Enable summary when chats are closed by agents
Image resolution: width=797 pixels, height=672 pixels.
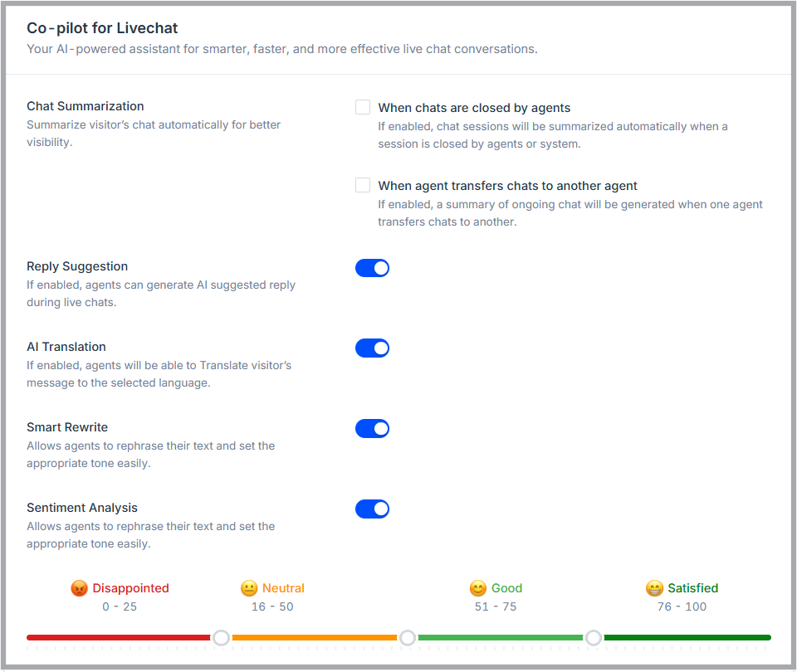[363, 107]
